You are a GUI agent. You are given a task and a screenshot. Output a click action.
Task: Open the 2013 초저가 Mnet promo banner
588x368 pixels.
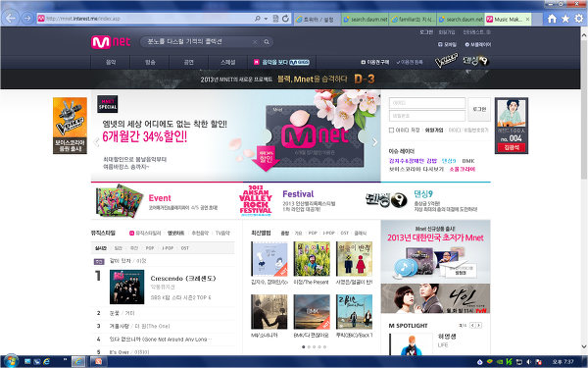(435, 251)
